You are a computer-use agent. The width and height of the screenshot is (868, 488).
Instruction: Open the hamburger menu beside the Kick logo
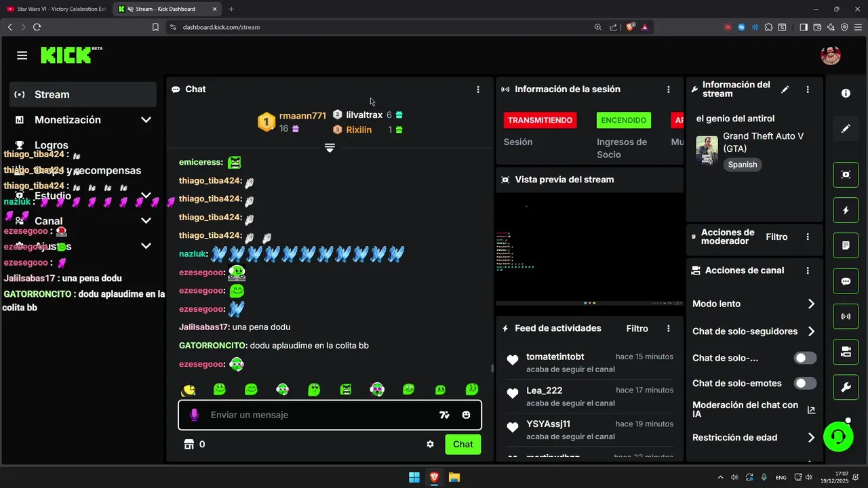(22, 56)
